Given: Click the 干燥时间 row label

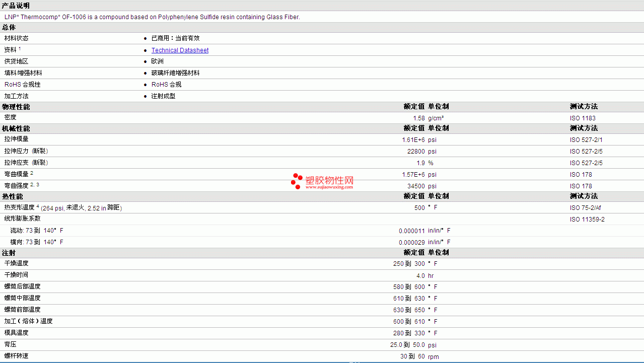Looking at the screenshot, I should [17, 275].
